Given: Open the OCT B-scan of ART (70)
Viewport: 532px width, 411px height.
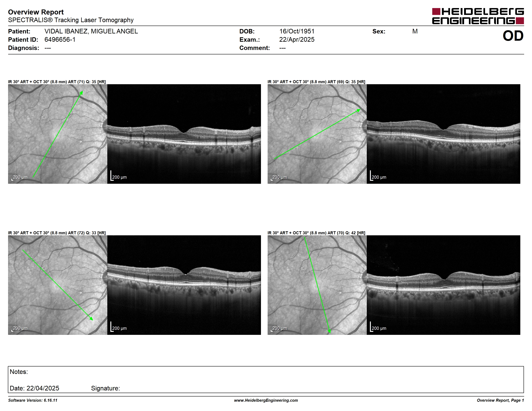Looking at the screenshot, I should (443, 285).
